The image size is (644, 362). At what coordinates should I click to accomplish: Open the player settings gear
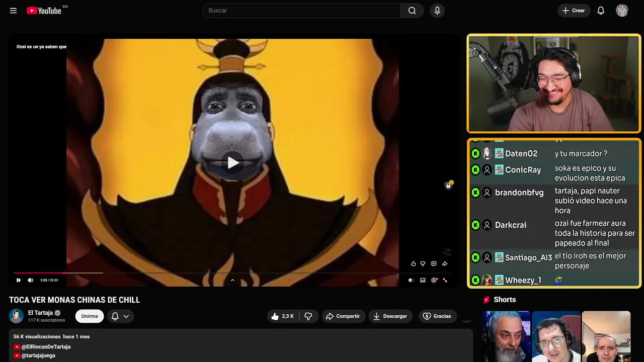point(434,280)
